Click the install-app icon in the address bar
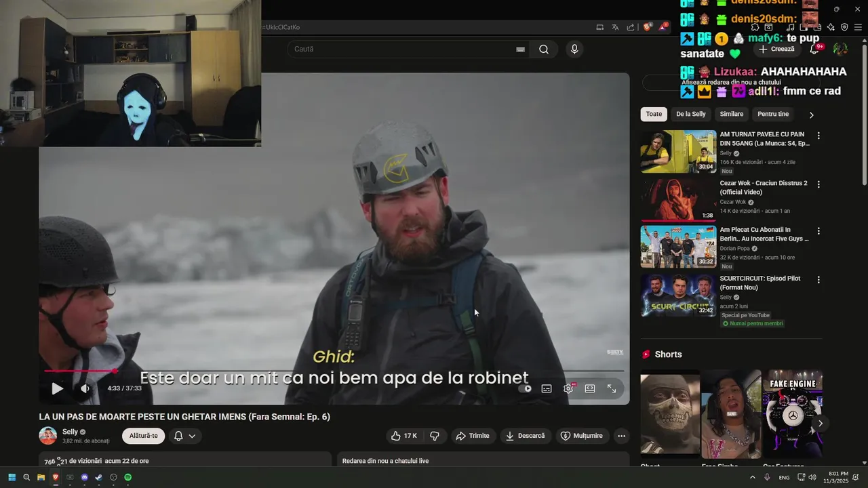This screenshot has height=488, width=868. coord(599,27)
